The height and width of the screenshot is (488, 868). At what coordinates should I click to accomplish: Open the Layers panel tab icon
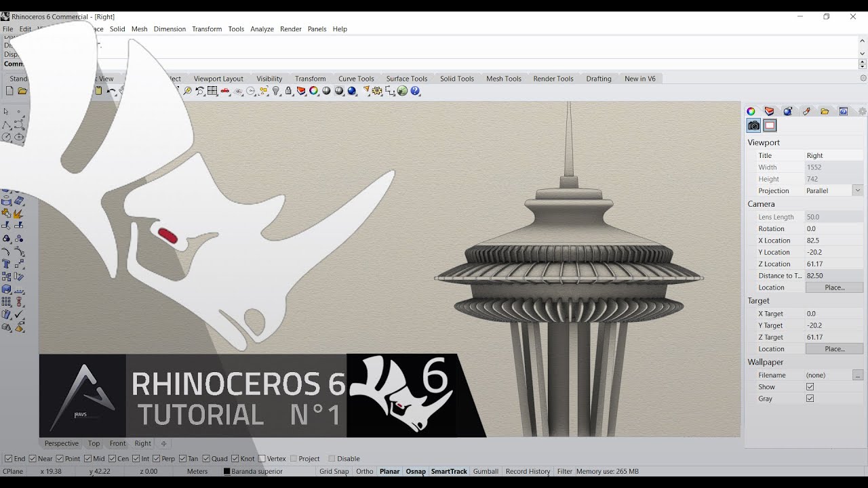pos(769,111)
